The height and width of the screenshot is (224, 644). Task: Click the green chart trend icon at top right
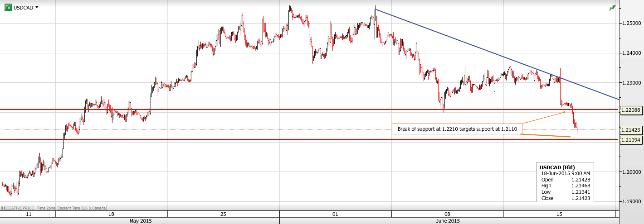[x=613, y=8]
